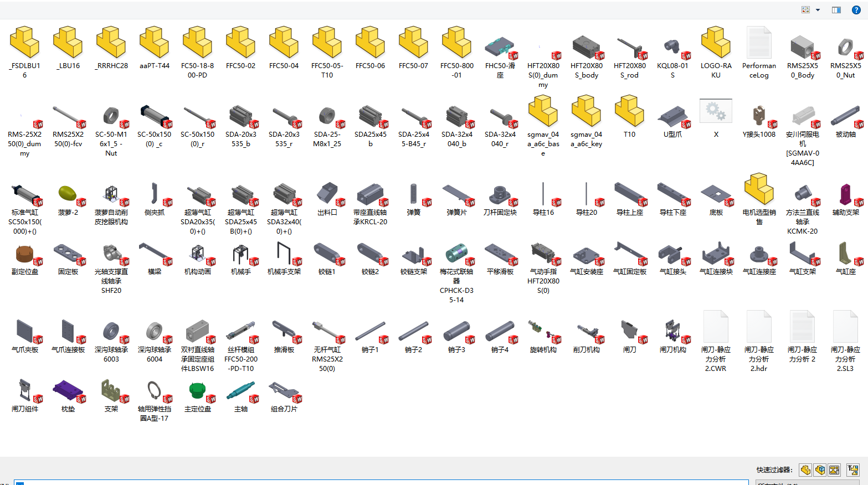Select the sgmav_04a_a6c_key part
The height and width of the screenshot is (485, 868).
tap(587, 120)
